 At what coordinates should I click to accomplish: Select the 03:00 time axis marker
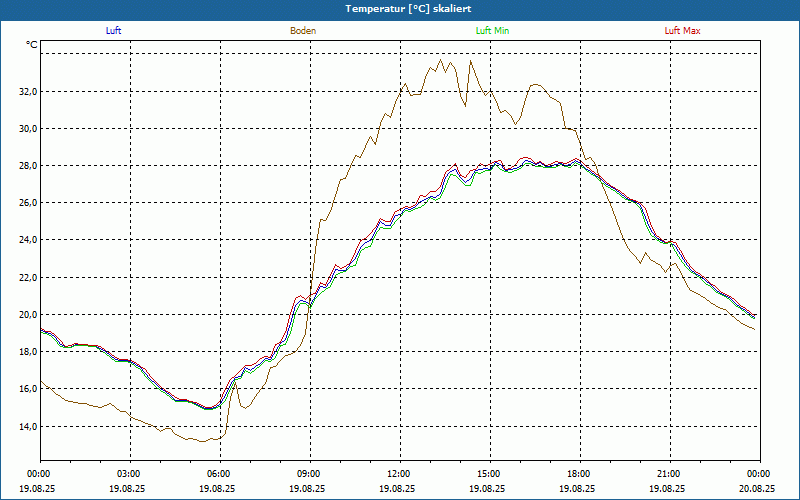click(129, 473)
